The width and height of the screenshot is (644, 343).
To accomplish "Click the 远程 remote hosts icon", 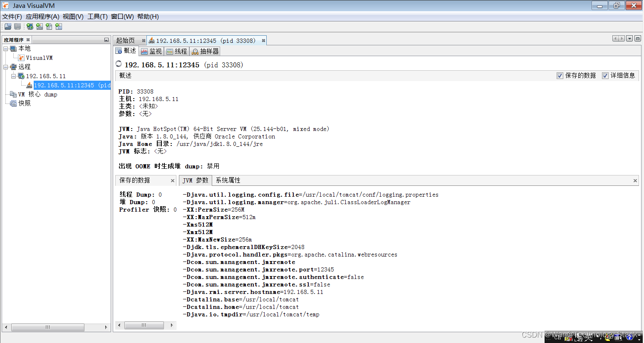I will pyautogui.click(x=13, y=67).
